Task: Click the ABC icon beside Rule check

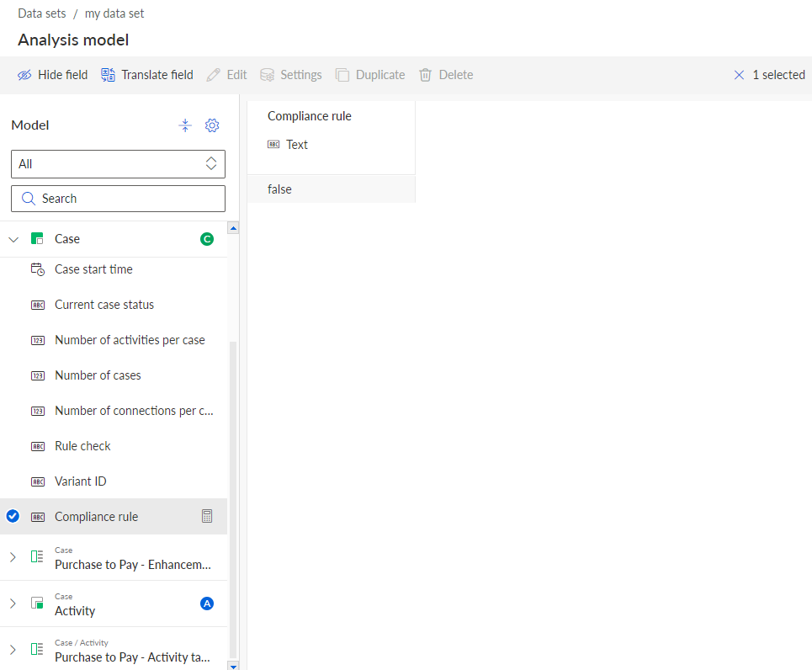Action: 38,446
